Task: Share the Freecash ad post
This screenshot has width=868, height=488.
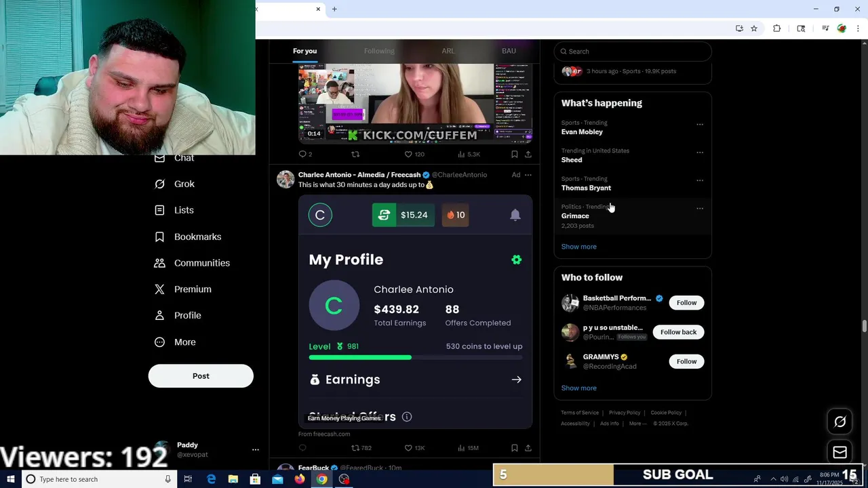Action: (528, 448)
